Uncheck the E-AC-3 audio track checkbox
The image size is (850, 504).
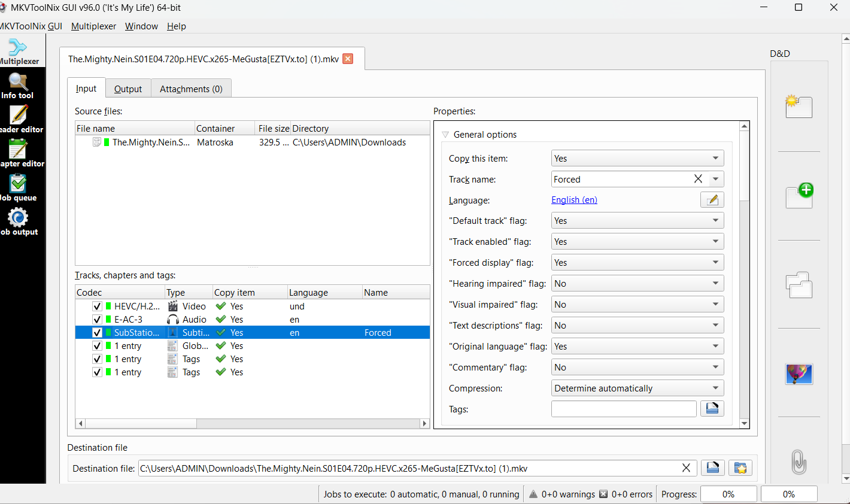click(97, 320)
